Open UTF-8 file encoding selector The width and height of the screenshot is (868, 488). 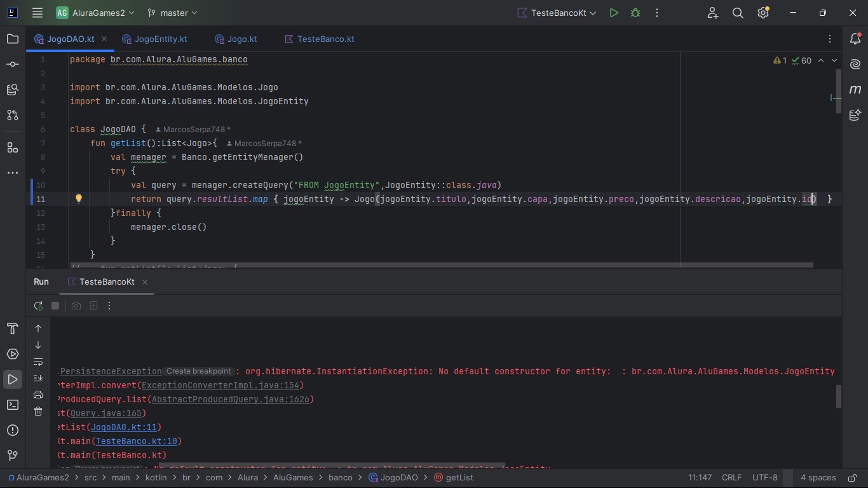point(765,478)
